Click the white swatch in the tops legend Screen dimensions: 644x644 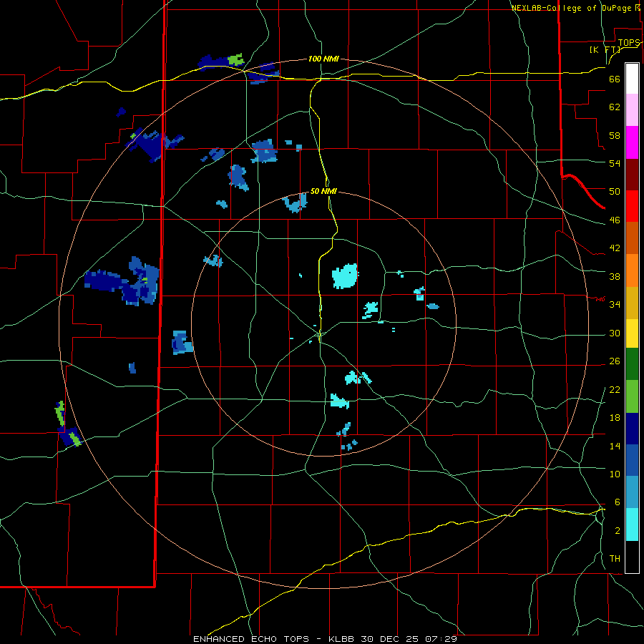(x=632, y=79)
